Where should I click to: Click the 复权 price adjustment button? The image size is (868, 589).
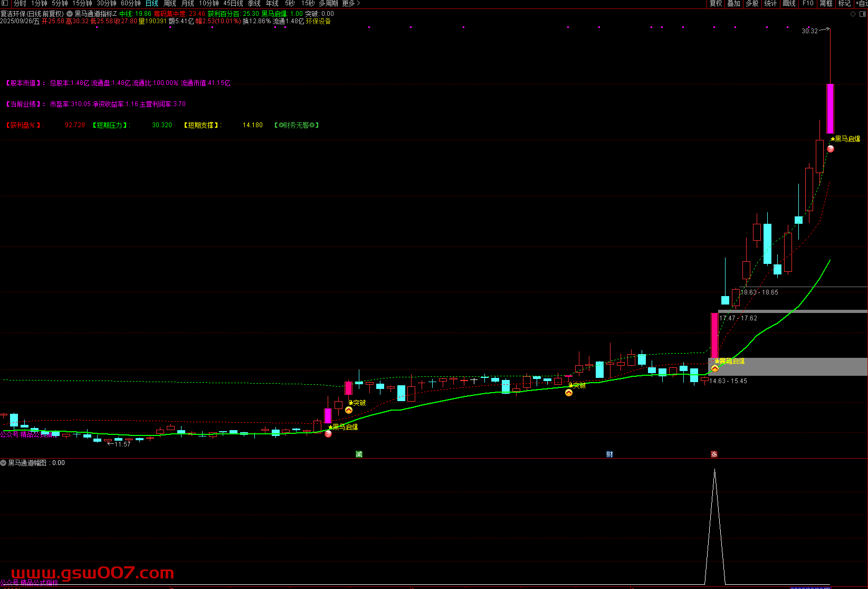(716, 3)
